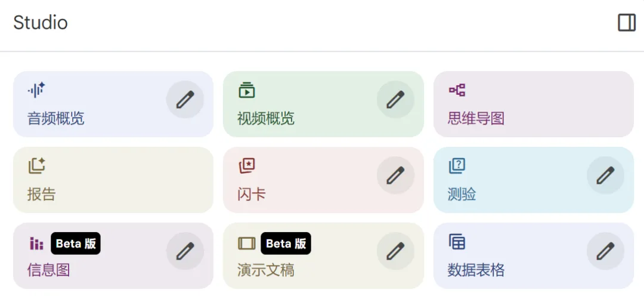Edit 数据表格 data table options
644x299 pixels.
click(605, 251)
